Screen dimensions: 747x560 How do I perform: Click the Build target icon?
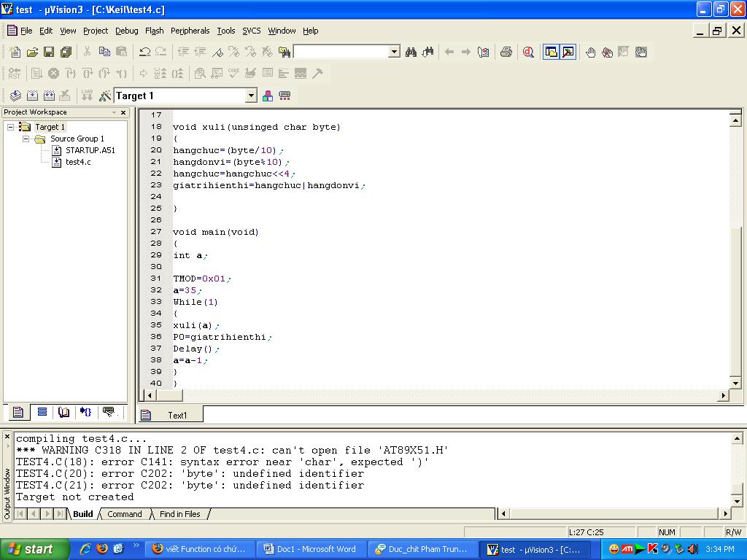click(x=32, y=96)
